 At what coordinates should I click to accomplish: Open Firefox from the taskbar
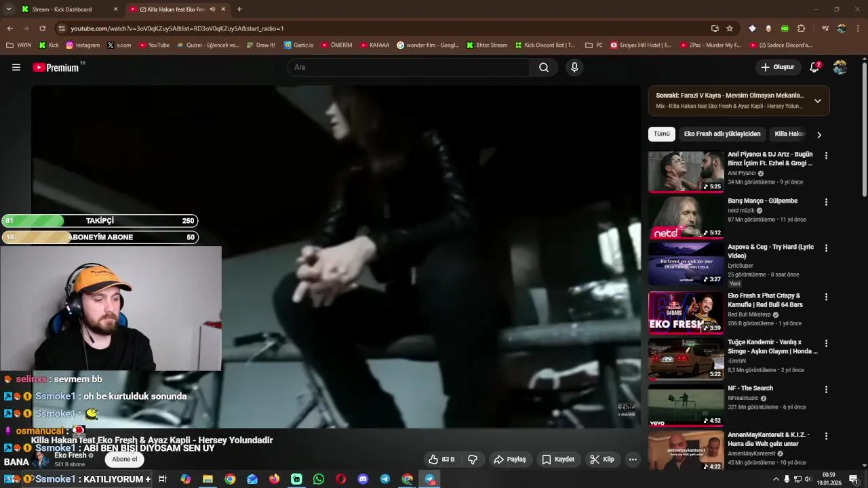[274, 479]
